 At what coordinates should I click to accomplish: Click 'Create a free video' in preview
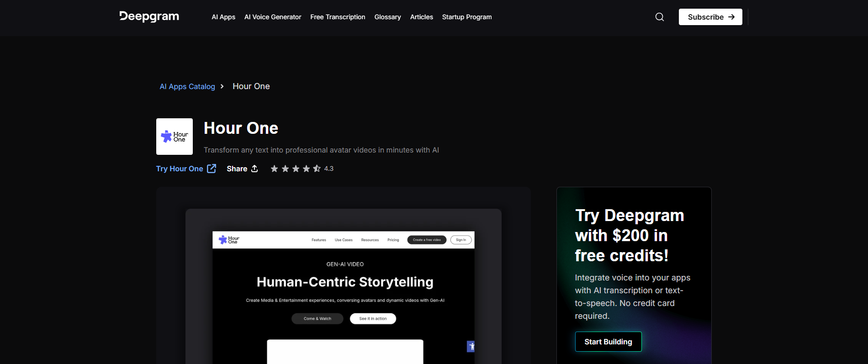coord(427,240)
